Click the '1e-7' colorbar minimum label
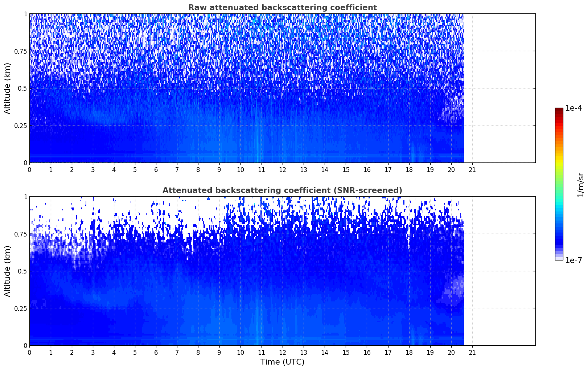This screenshot has height=370, width=588. pos(573,260)
